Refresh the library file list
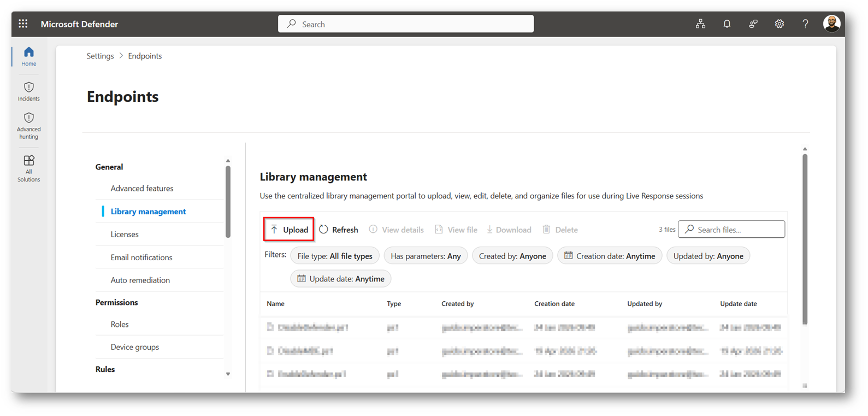 tap(339, 230)
